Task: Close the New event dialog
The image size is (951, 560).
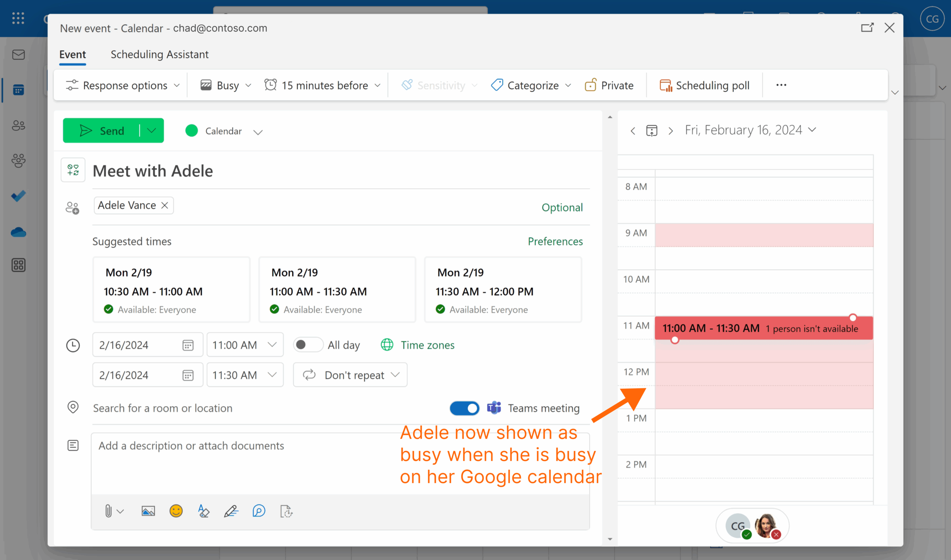Action: 889,27
